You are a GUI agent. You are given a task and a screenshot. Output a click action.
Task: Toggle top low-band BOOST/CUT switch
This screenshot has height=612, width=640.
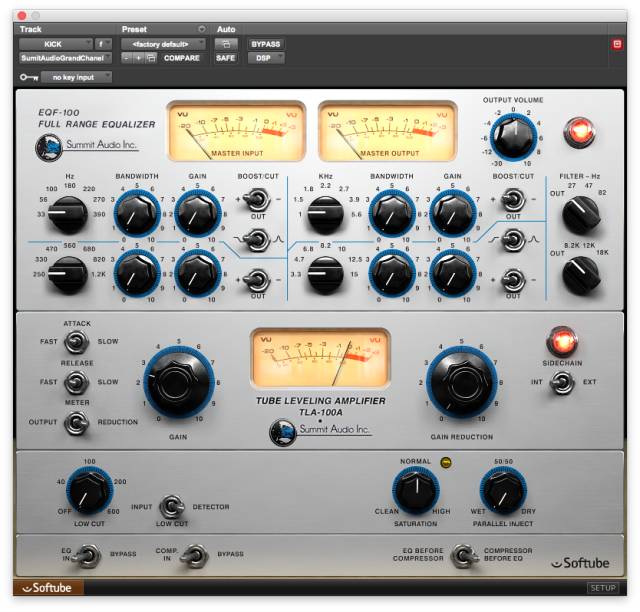click(258, 200)
